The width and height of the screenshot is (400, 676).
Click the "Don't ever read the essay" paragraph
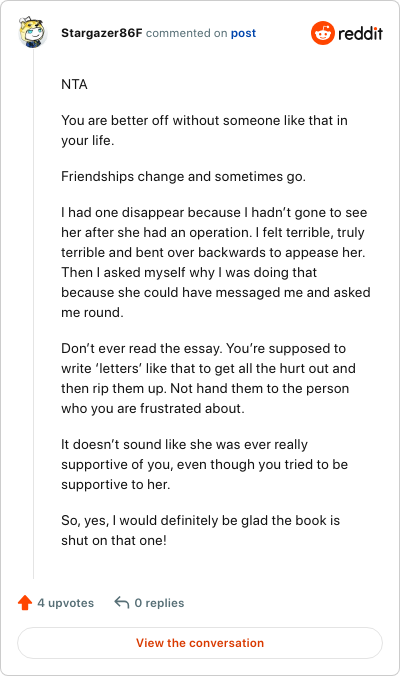pyautogui.click(x=209, y=378)
